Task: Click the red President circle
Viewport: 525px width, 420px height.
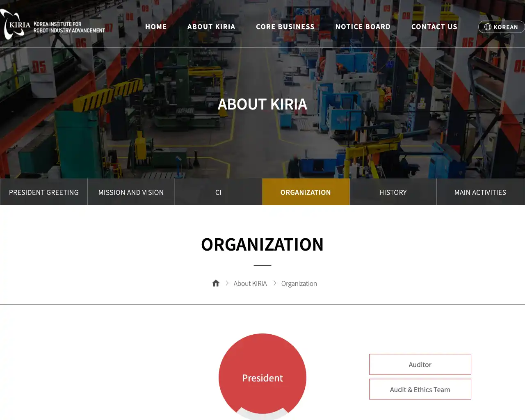Action: pyautogui.click(x=262, y=375)
